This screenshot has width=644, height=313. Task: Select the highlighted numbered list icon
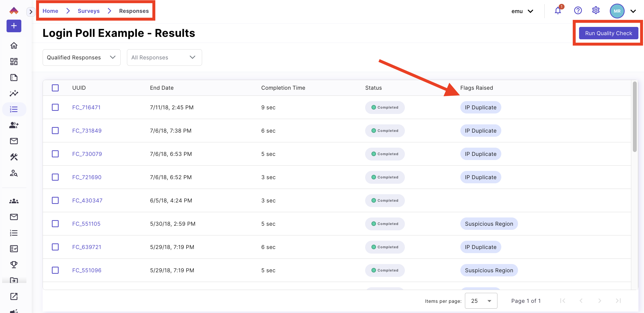point(14,109)
